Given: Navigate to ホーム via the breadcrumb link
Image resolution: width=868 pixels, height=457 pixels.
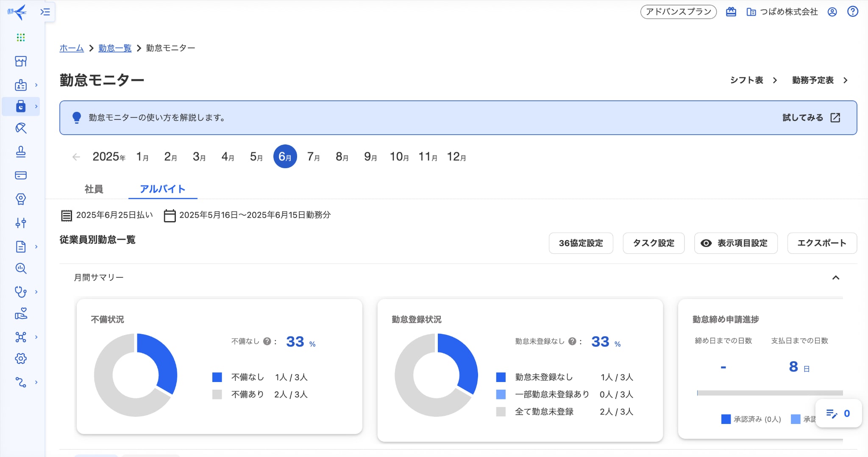Looking at the screenshot, I should coord(71,48).
